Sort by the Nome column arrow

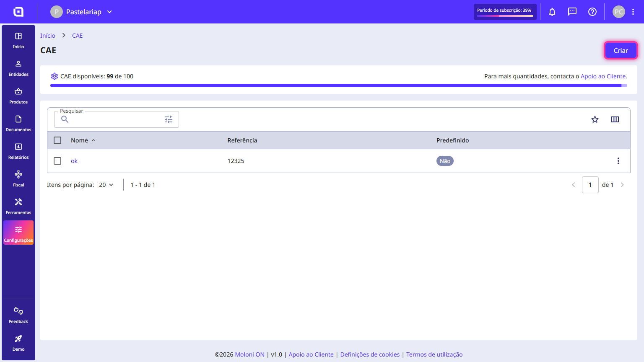(x=93, y=140)
